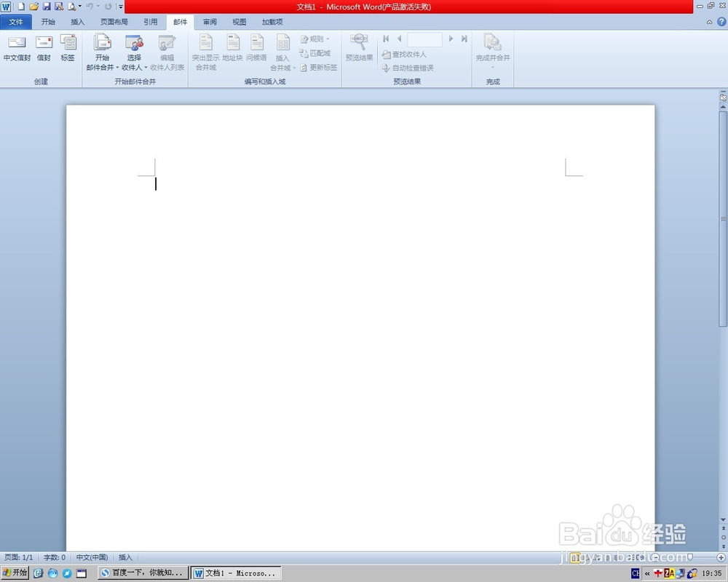Click 突出显示合并域 highlight merge fields
This screenshot has width=728, height=582.
point(206,52)
